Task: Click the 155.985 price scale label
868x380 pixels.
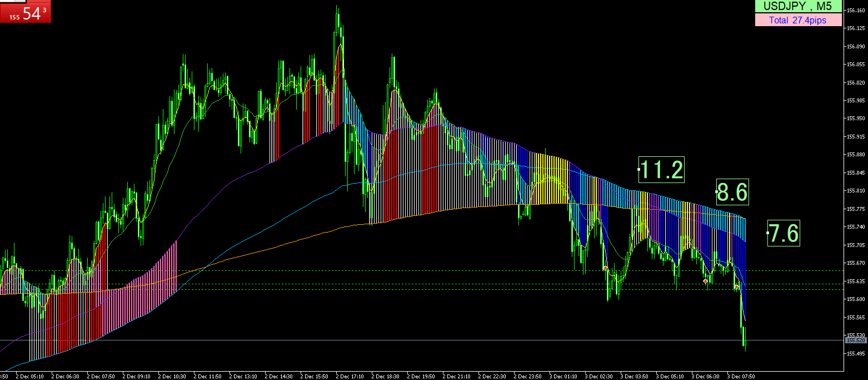Action: 856,100
